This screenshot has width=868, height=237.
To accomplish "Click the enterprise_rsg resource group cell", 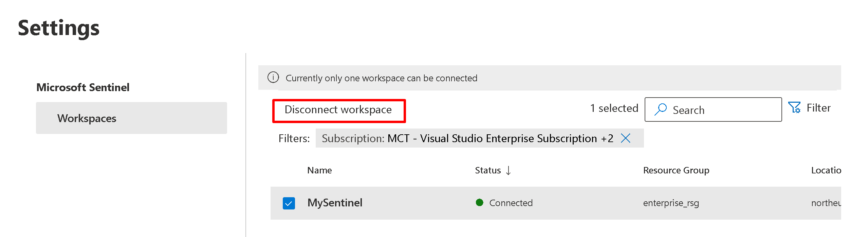I will (x=671, y=203).
